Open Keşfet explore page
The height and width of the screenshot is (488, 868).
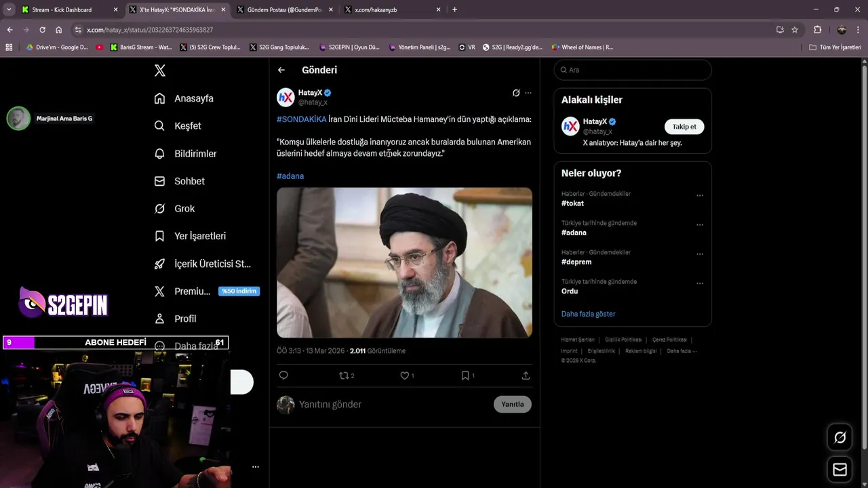click(178, 126)
